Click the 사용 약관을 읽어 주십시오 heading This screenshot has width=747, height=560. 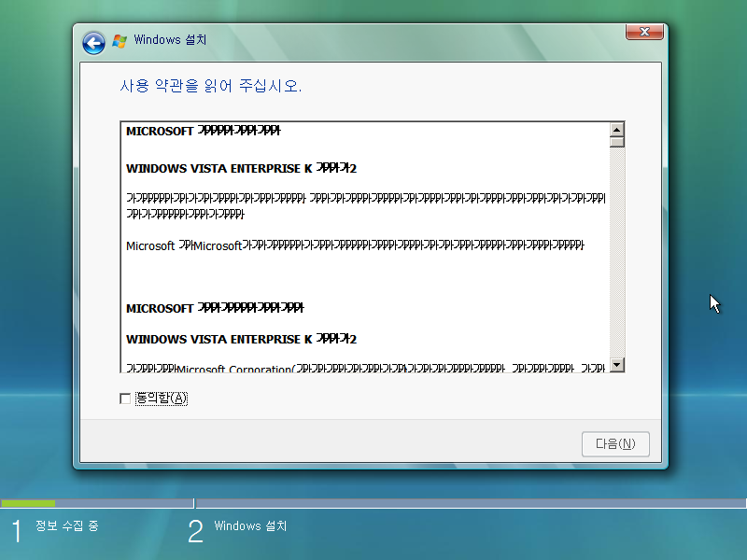[211, 86]
